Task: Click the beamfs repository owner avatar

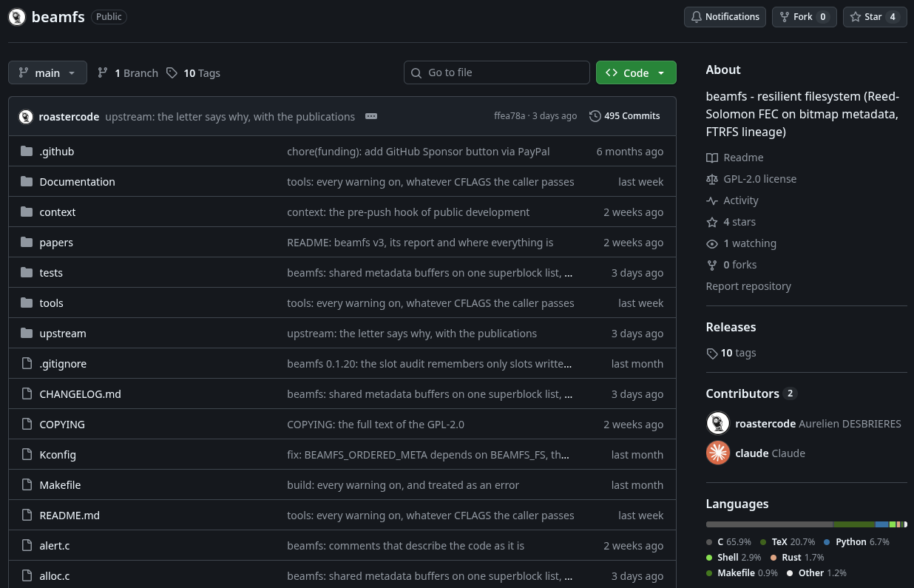Action: pyautogui.click(x=17, y=17)
